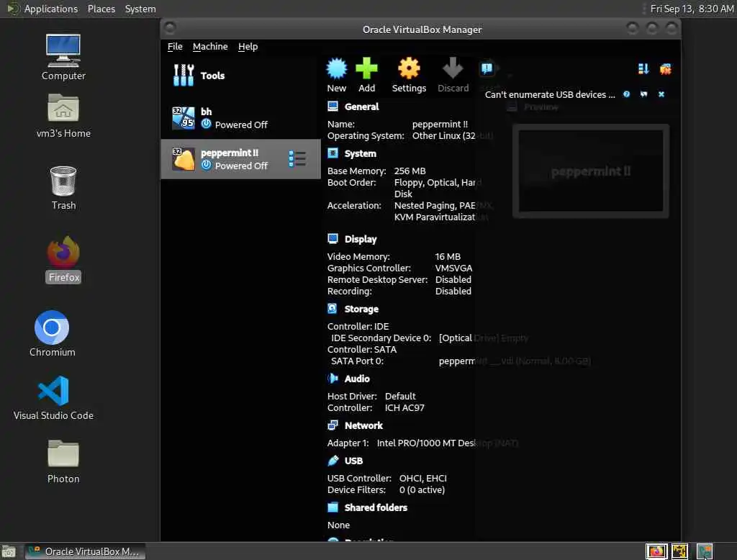Open machine Settings gear icon
Image resolution: width=737 pixels, height=560 pixels.
[409, 68]
